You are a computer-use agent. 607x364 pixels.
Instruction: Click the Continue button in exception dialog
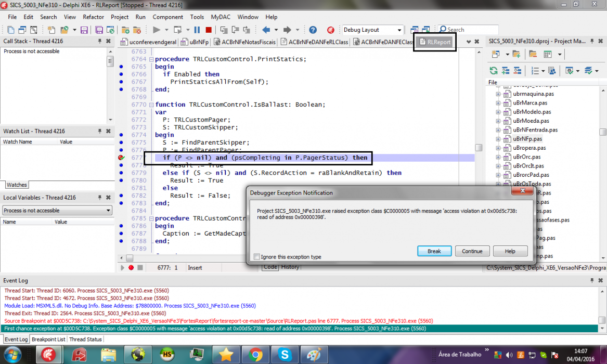tap(472, 251)
